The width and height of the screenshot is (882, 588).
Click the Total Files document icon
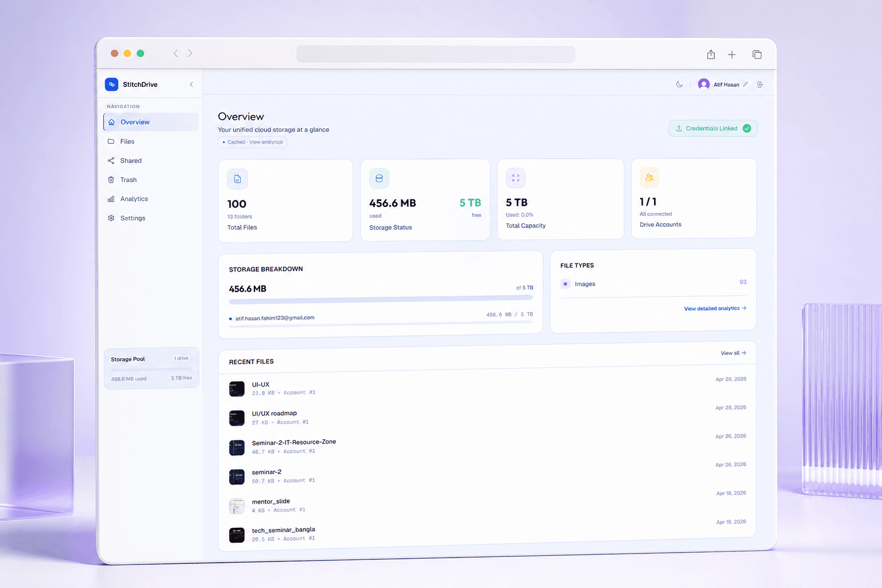point(238,179)
